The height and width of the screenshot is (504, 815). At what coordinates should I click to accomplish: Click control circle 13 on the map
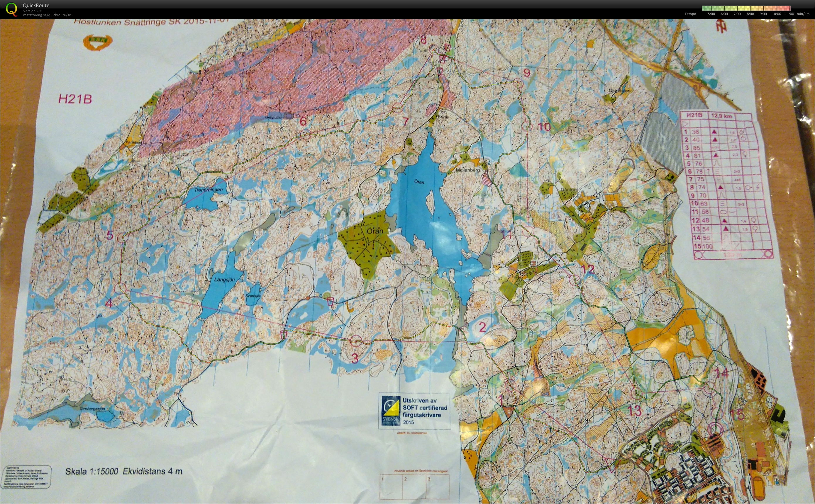point(637,393)
